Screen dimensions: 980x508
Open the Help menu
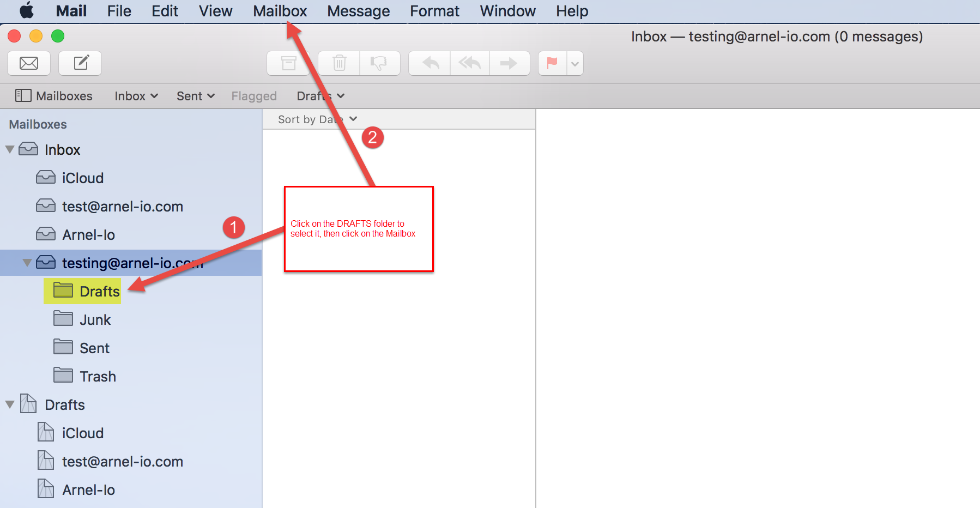(572, 11)
